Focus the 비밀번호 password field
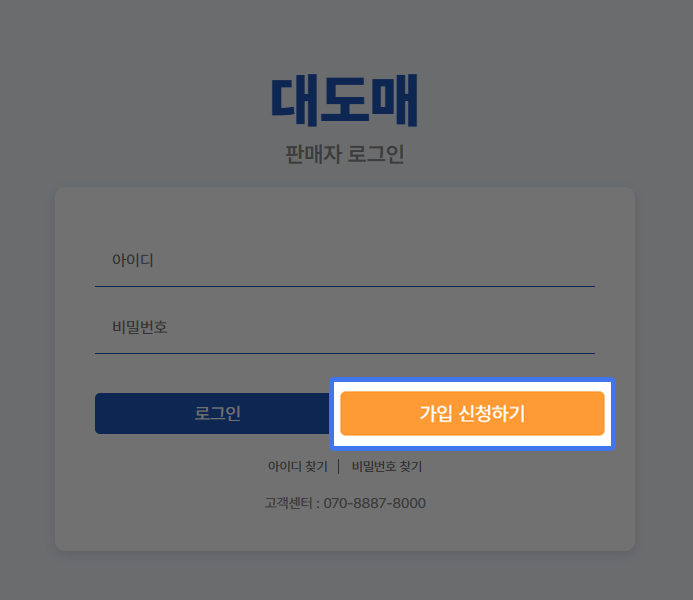The width and height of the screenshot is (693, 600). [345, 327]
